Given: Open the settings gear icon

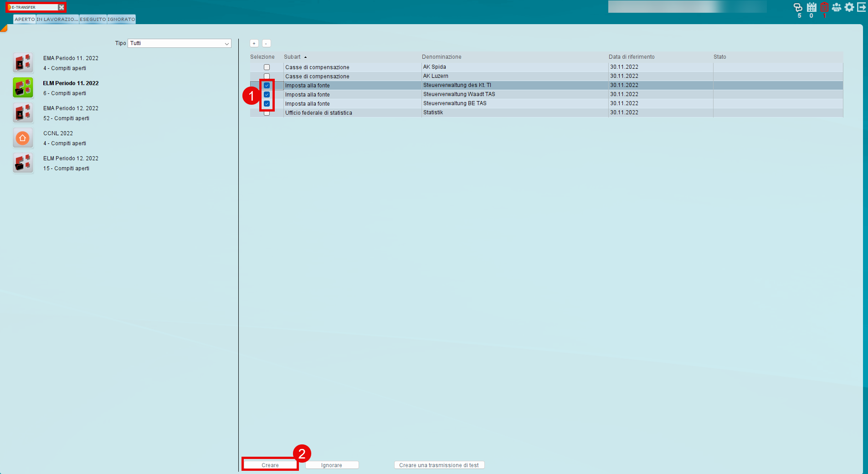Looking at the screenshot, I should coord(849,7).
